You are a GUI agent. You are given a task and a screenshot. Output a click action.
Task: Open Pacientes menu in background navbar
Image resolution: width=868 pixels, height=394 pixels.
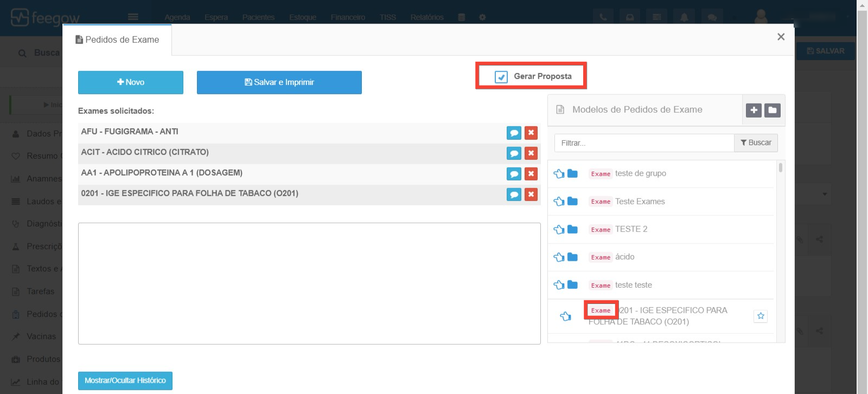coord(258,17)
